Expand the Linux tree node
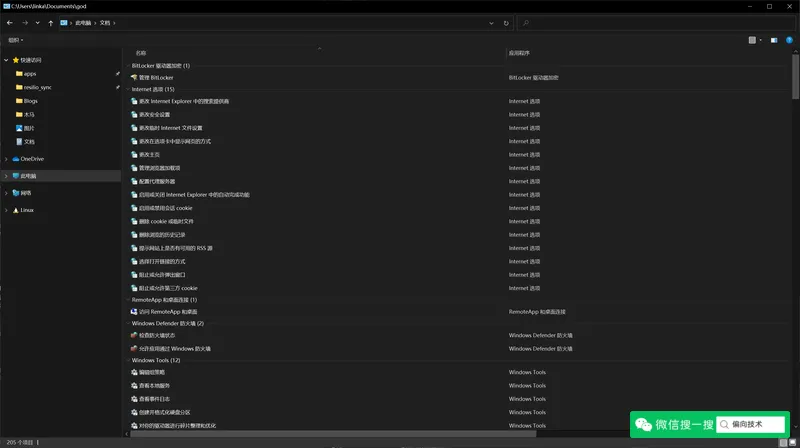The image size is (800, 448). point(6,210)
